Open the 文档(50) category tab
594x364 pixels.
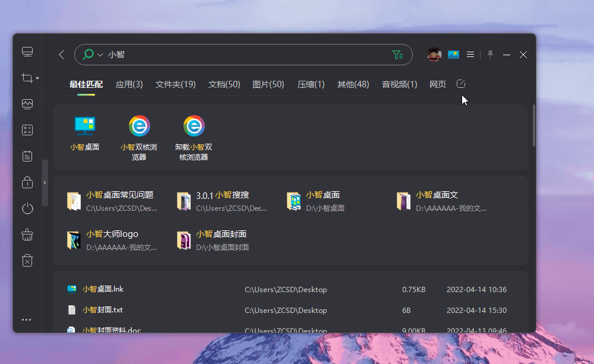[224, 84]
